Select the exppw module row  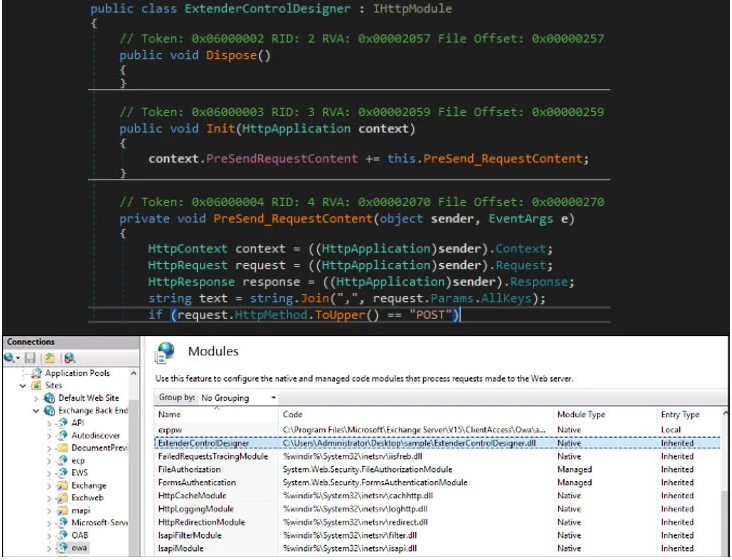pyautogui.click(x=437, y=429)
